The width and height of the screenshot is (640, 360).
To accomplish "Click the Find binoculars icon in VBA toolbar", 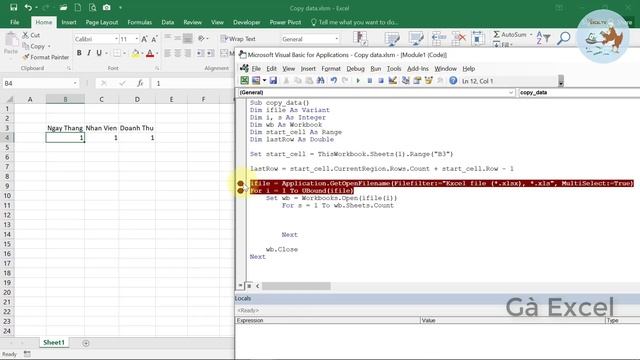I will click(x=320, y=81).
